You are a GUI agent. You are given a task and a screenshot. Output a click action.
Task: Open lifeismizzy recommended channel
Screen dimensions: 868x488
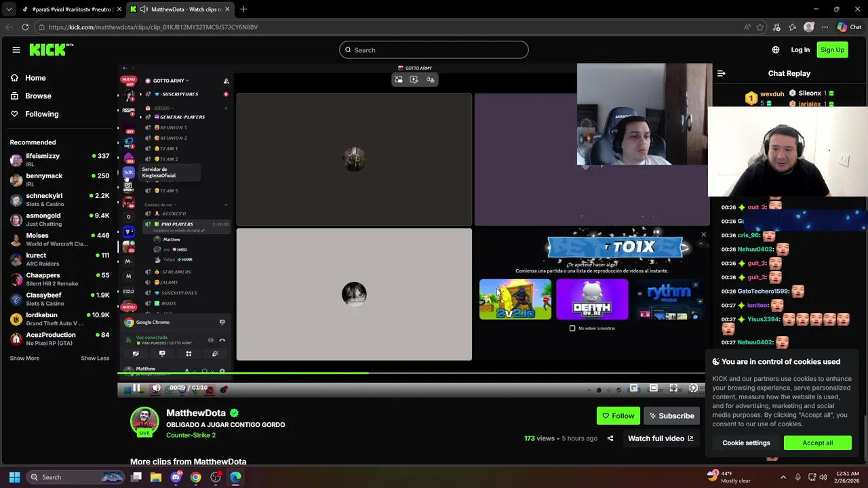pyautogui.click(x=60, y=160)
